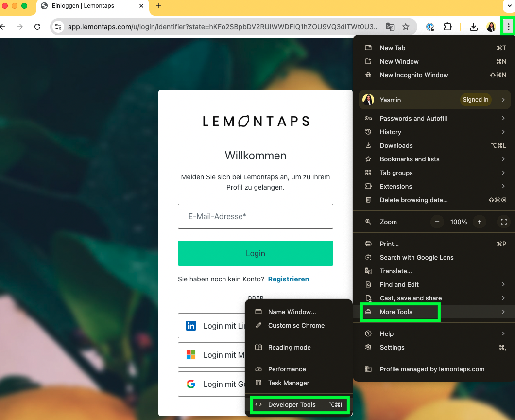Expand the History submenu
Viewport: 515px width, 420px height.
[435, 132]
